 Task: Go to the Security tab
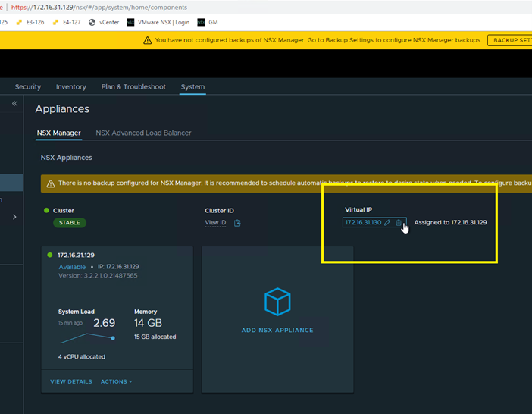click(x=28, y=87)
